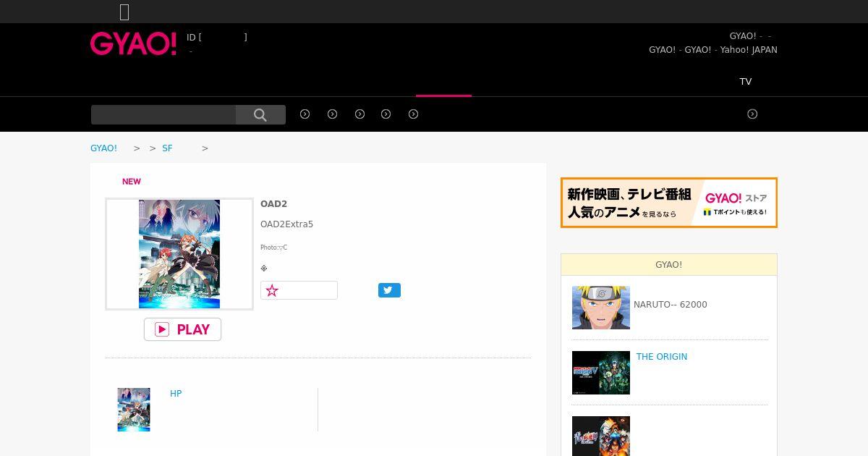Screen dimensions: 868x456
Task: Open the SF breadcrumb category
Action: [x=167, y=148]
